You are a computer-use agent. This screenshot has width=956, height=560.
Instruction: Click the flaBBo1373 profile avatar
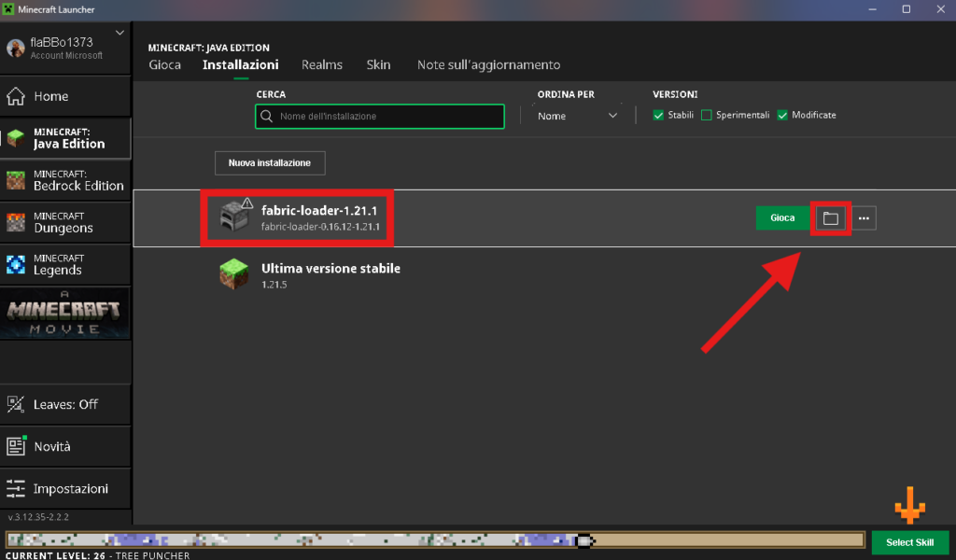pos(15,49)
